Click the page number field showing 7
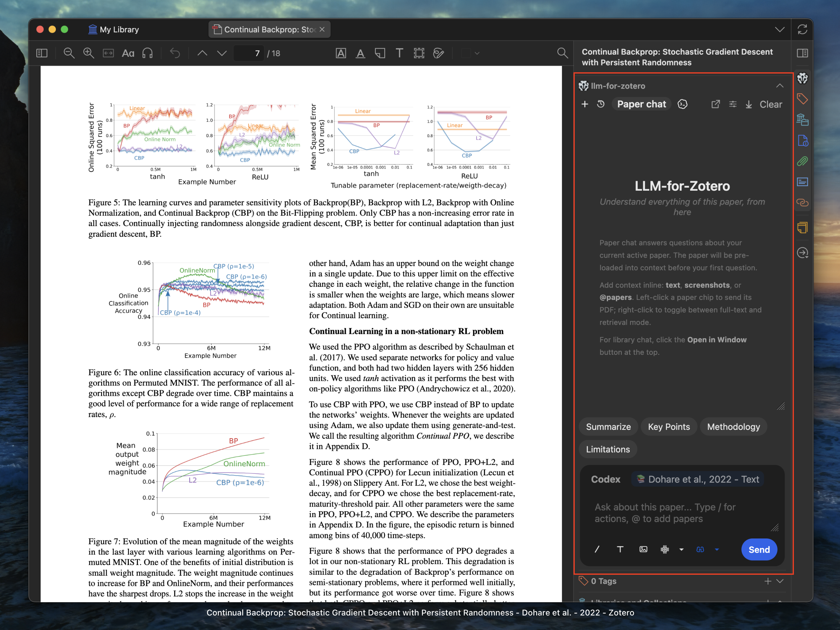 point(249,53)
